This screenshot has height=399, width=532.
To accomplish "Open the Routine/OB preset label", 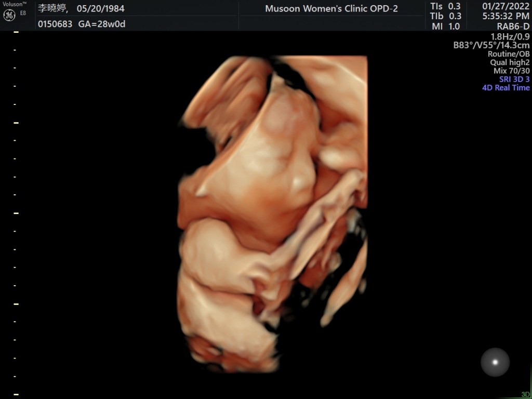I will coord(508,54).
